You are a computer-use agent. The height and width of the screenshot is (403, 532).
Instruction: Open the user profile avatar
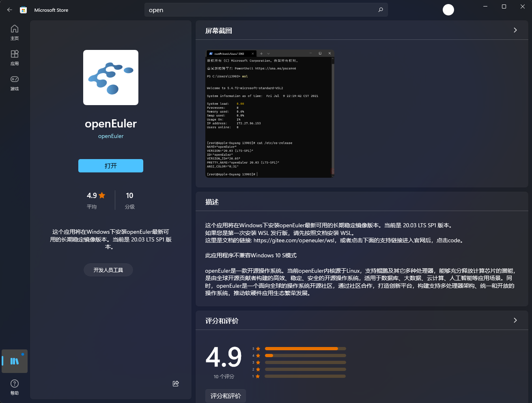[448, 10]
